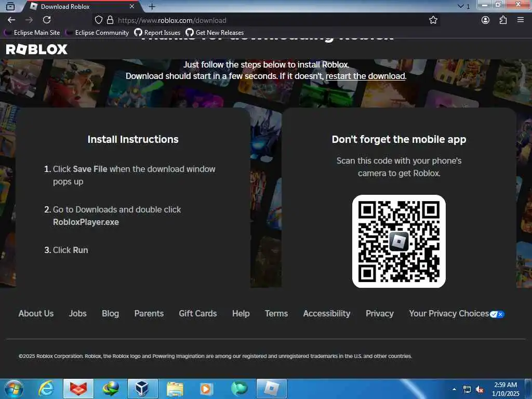Click the browser forward arrow
The width and height of the screenshot is (532, 399).
click(x=29, y=20)
